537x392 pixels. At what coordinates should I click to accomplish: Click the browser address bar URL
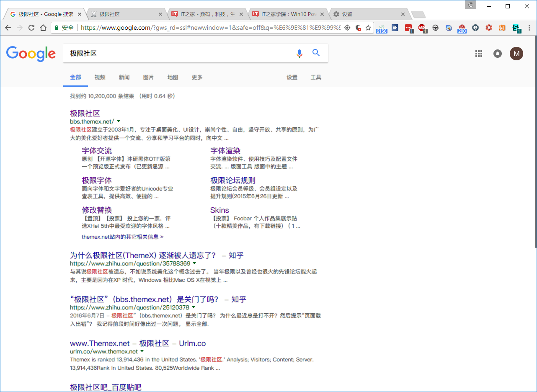(x=209, y=28)
